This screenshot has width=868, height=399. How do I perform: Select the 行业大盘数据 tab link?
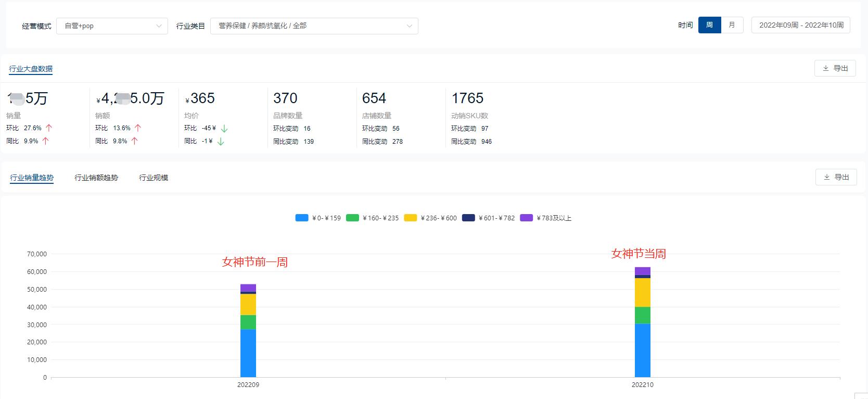[x=31, y=69]
